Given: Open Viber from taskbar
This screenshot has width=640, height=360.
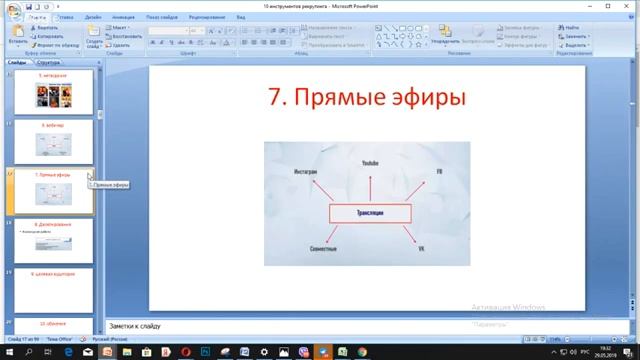Looking at the screenshot, I should 303,352.
